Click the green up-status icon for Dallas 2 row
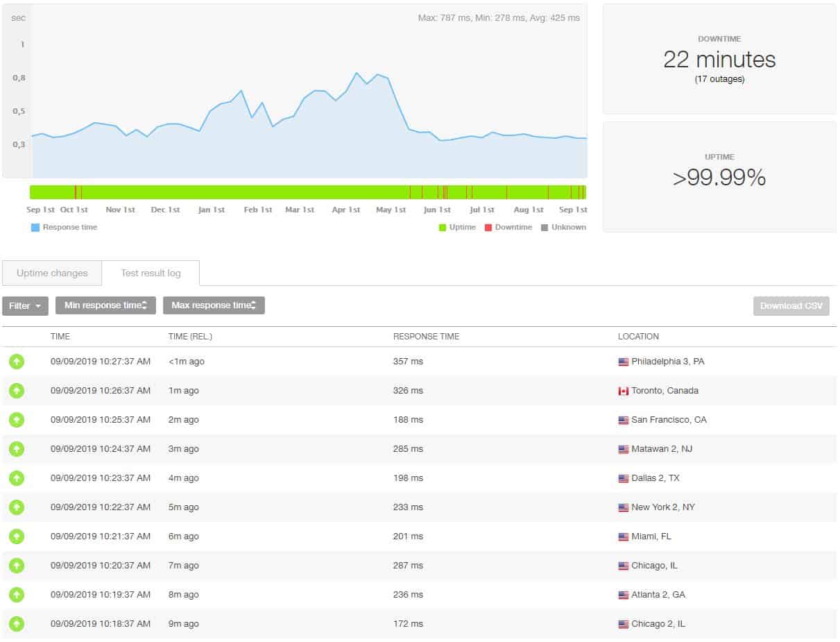840x642 pixels. point(17,478)
